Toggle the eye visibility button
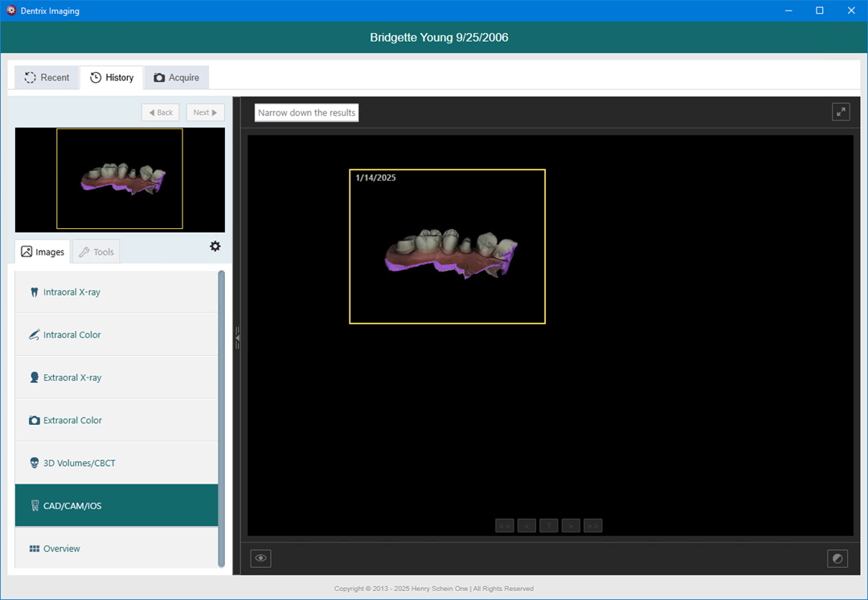Screen dimensions: 868x600 [x=260, y=558]
